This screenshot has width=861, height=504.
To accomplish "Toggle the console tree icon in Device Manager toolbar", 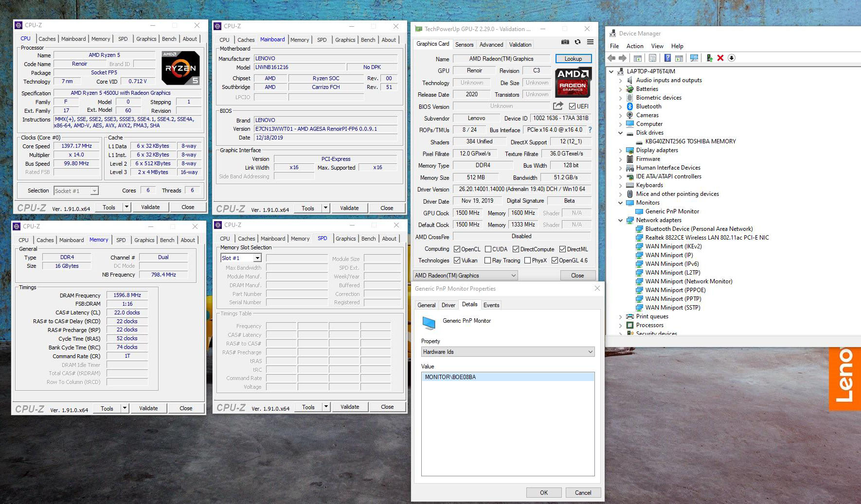I will (637, 58).
